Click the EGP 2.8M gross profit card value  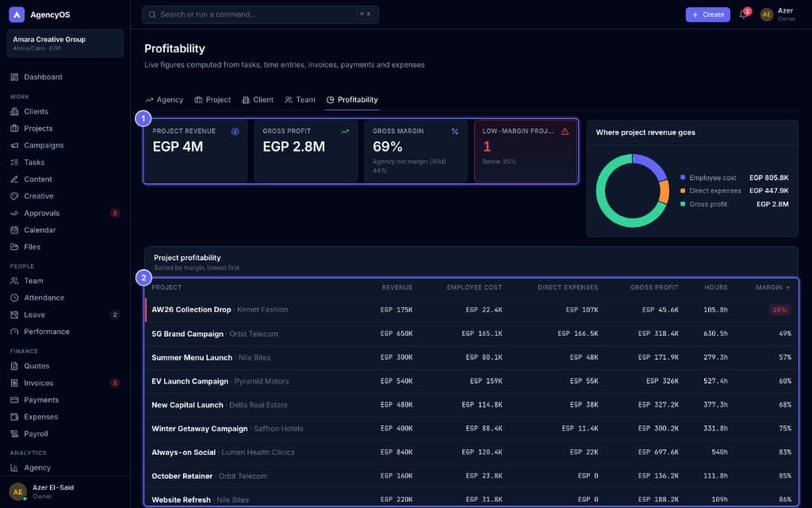click(x=293, y=147)
